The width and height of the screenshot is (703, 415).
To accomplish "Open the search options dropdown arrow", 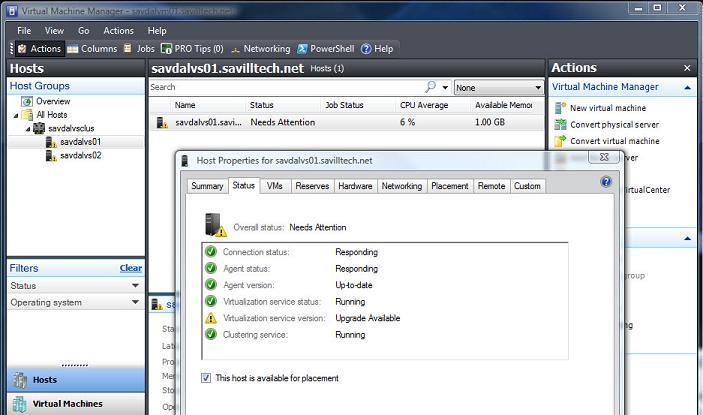I will click(x=445, y=87).
